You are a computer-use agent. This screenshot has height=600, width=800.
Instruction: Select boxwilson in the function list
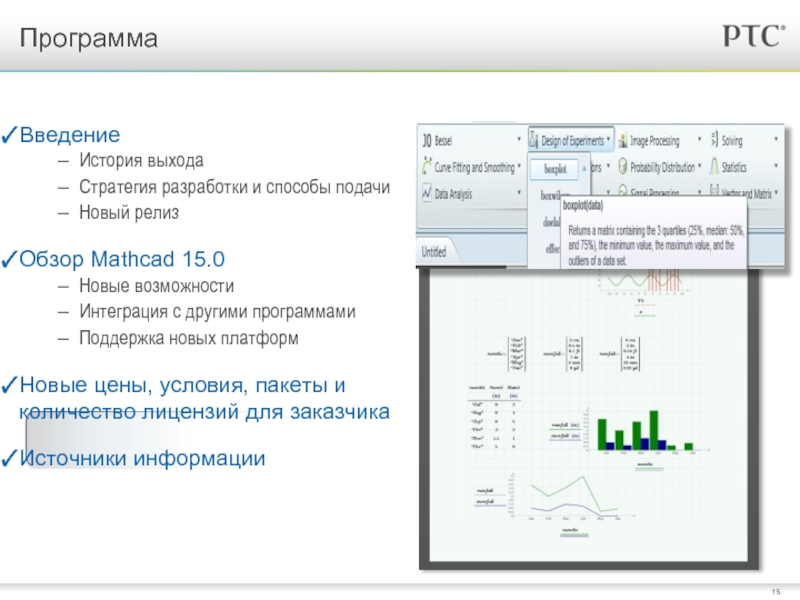[x=551, y=195]
